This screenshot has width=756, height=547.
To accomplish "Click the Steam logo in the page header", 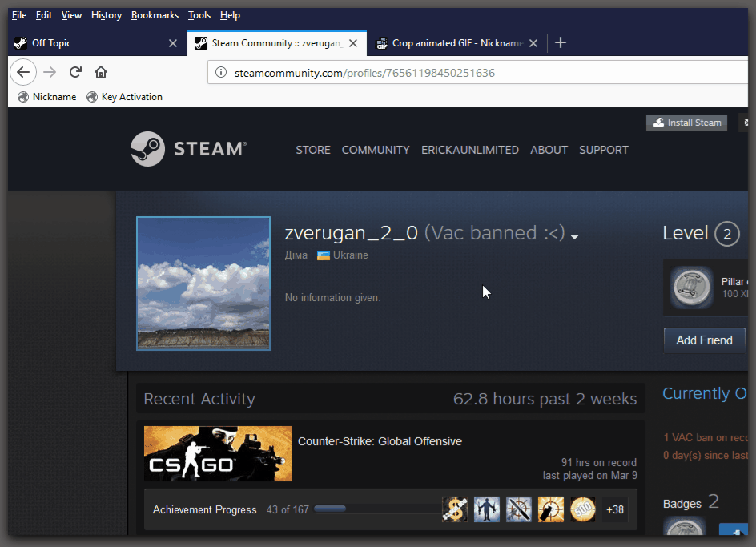I will tap(188, 149).
